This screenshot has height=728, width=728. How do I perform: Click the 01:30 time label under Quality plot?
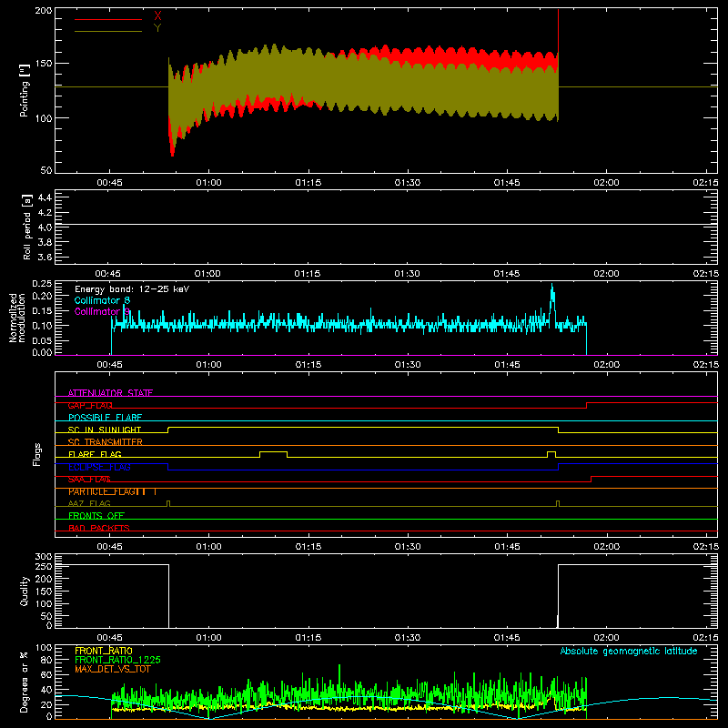click(408, 638)
